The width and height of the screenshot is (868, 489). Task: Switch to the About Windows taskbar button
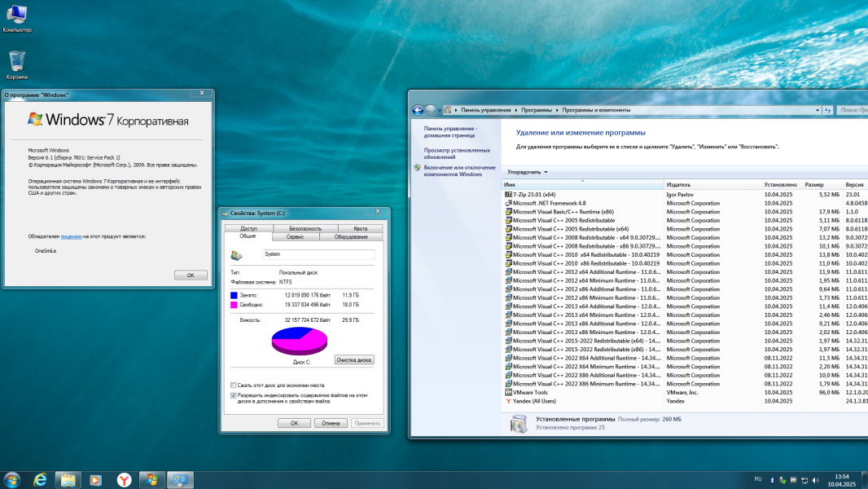click(151, 479)
